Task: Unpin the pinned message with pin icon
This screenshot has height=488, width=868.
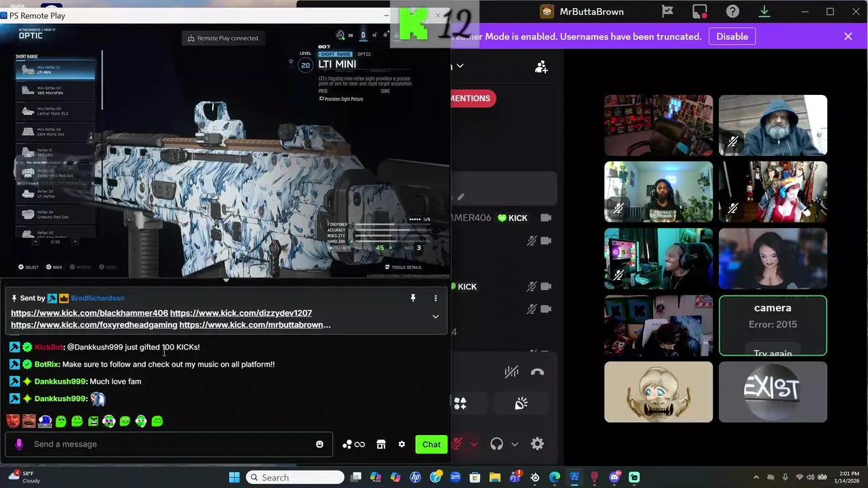Action: [x=412, y=298]
